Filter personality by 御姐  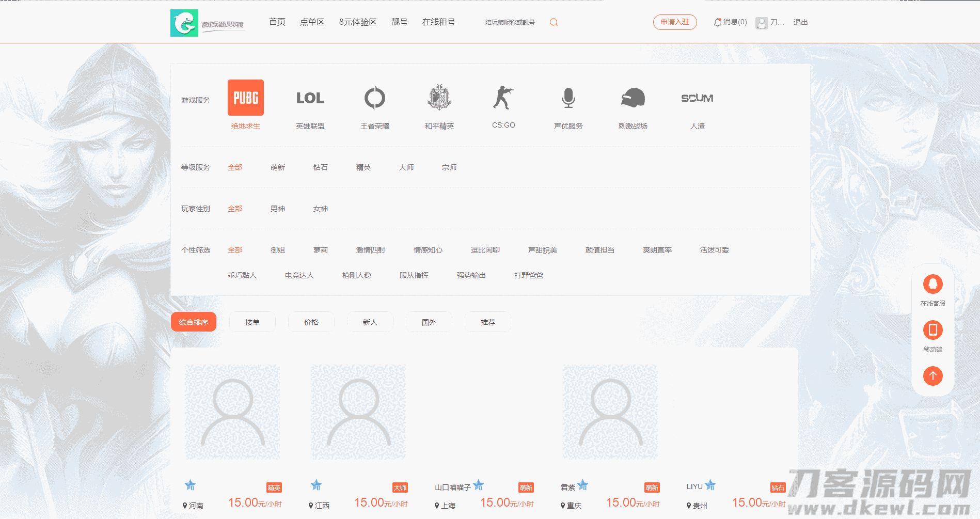click(x=278, y=250)
